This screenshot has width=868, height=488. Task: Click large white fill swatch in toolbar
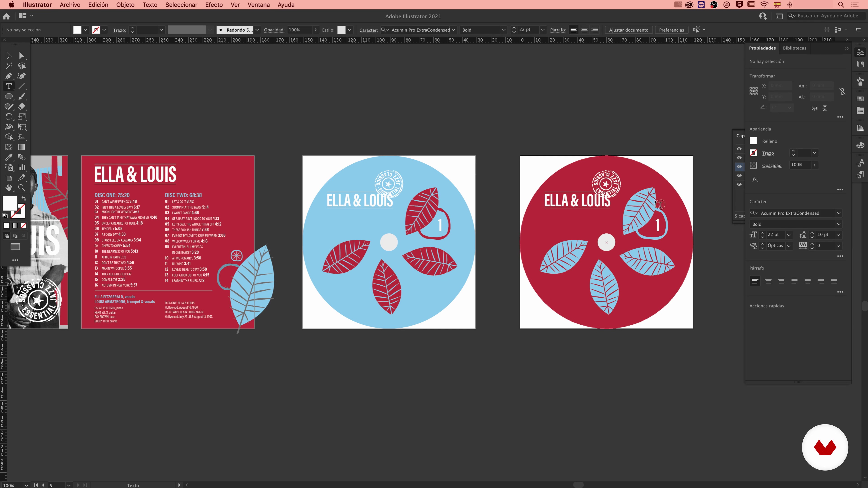click(10, 203)
